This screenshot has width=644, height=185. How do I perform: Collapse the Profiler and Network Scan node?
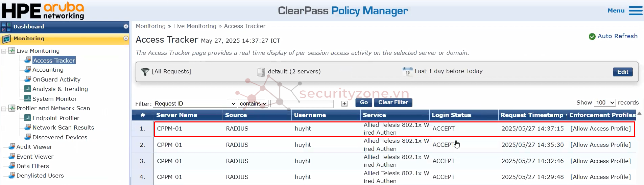point(4,109)
